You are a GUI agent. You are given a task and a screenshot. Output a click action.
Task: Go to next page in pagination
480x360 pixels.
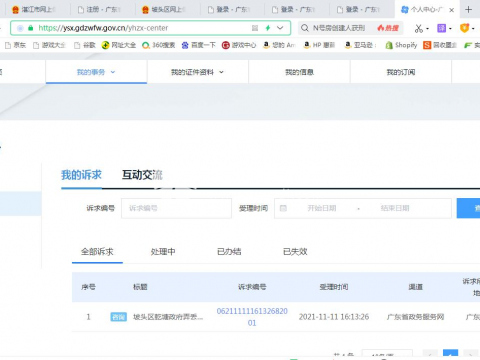point(471,354)
